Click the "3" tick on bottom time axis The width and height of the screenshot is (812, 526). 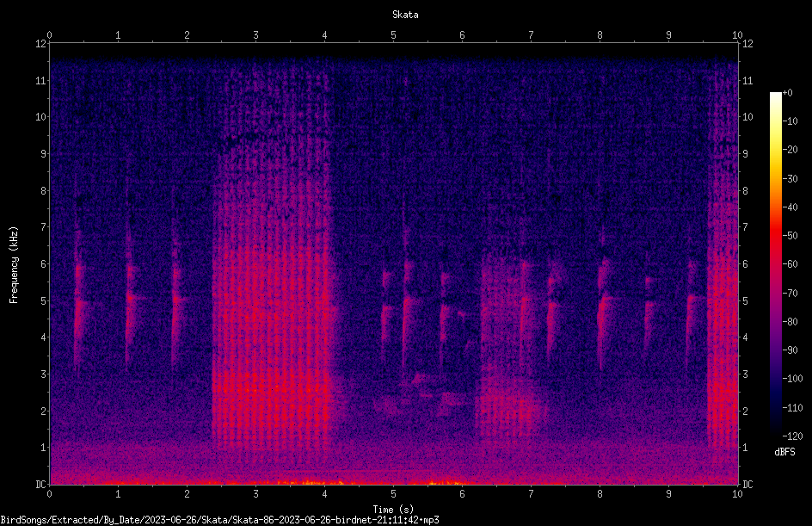pos(255,494)
